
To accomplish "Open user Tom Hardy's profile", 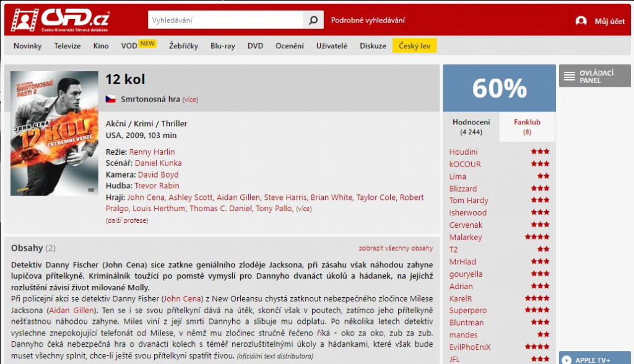I will coord(469,201).
